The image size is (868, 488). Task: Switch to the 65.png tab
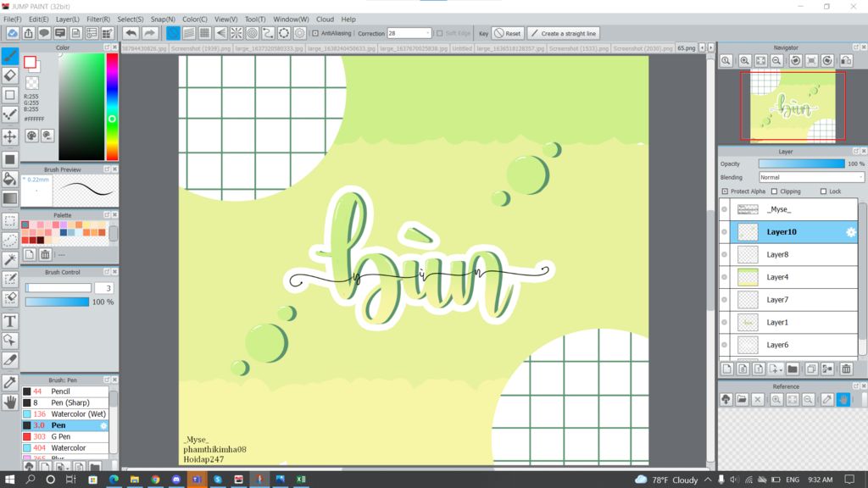pos(686,48)
